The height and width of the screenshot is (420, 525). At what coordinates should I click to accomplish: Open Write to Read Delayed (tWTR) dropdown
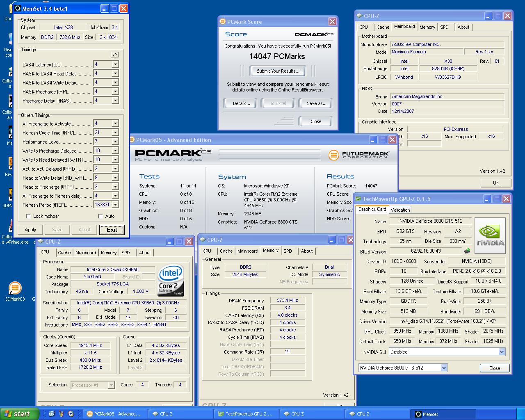click(x=115, y=160)
